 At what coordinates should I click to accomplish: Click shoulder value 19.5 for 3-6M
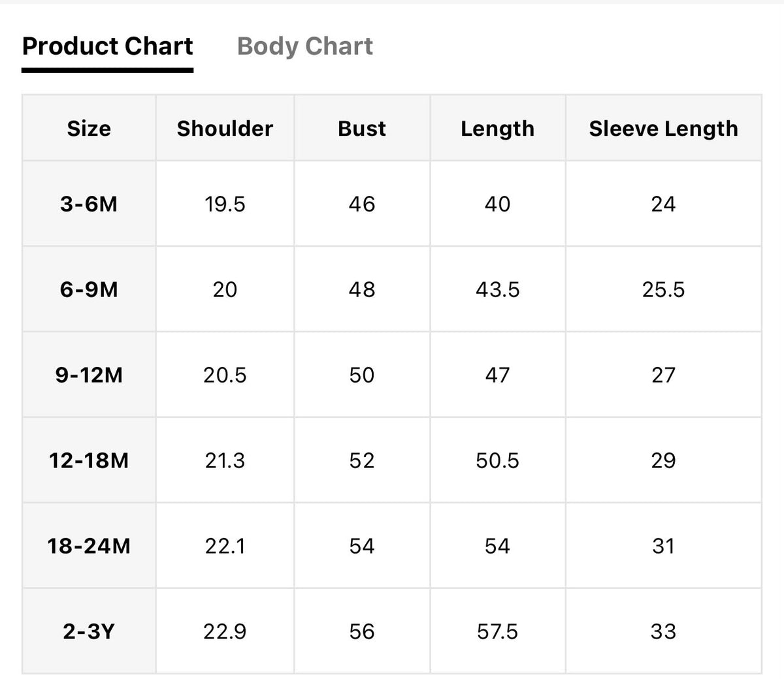click(225, 204)
